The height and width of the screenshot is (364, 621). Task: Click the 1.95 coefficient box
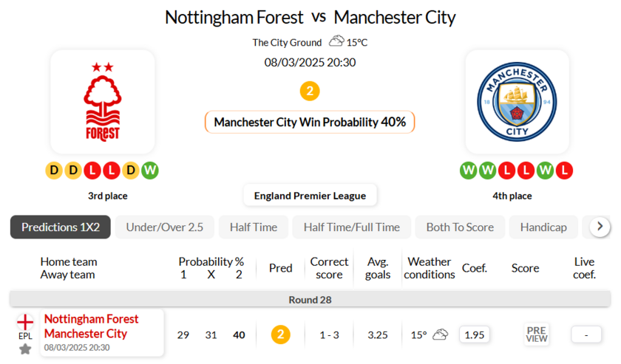click(x=474, y=334)
